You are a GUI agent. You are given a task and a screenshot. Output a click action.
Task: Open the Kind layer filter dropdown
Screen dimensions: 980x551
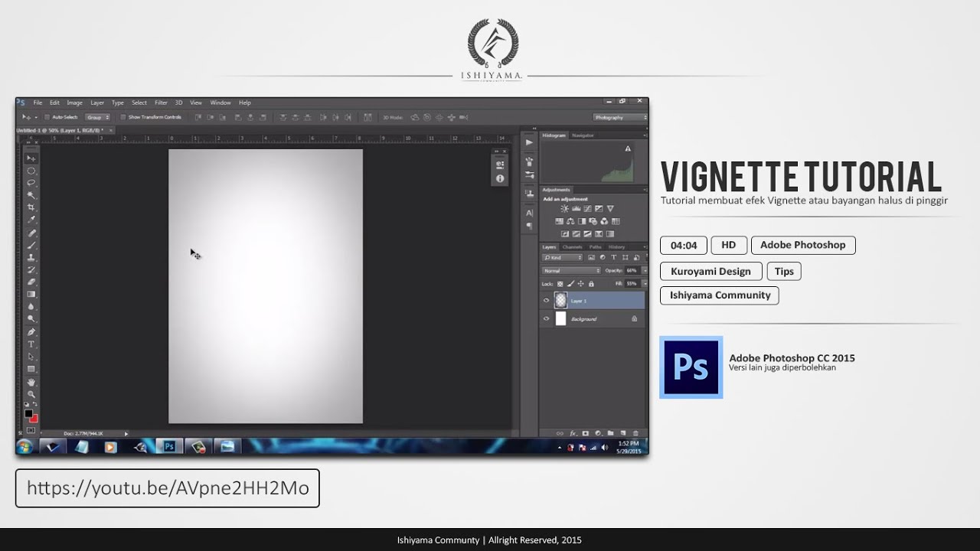[562, 258]
